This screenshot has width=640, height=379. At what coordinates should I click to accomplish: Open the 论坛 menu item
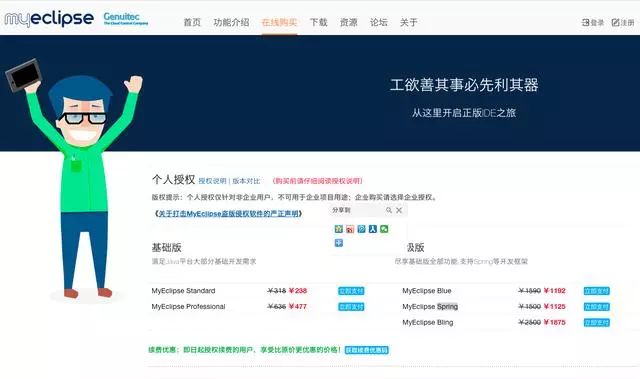378,22
